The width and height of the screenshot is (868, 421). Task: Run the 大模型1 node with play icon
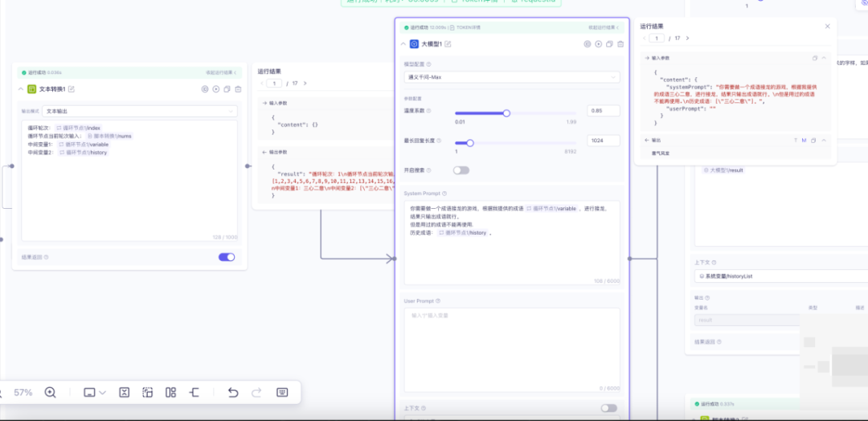point(599,43)
